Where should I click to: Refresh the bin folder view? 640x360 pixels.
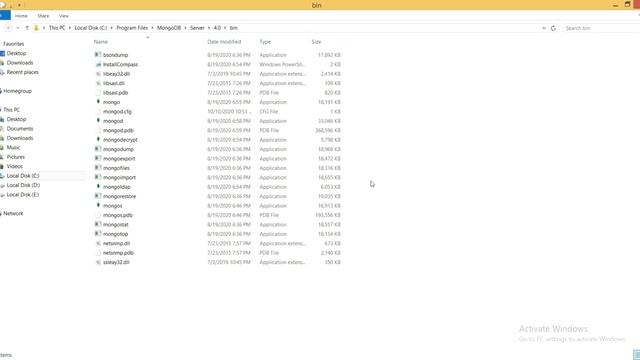[553, 28]
